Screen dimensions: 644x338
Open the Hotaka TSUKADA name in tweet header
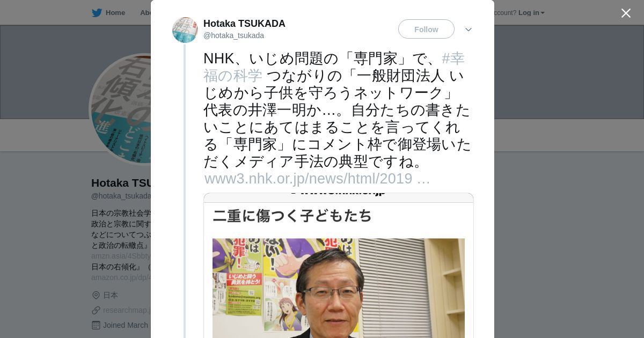tap(244, 24)
